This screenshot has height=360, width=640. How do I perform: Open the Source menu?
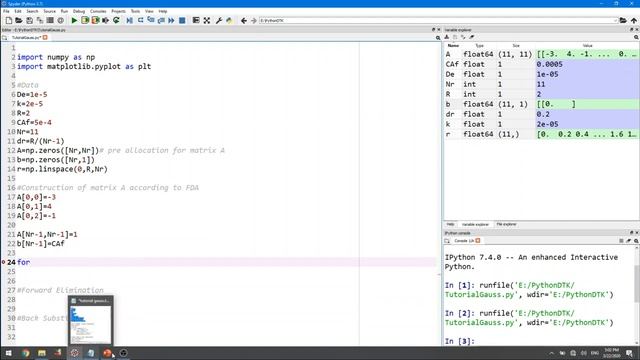coord(49,11)
